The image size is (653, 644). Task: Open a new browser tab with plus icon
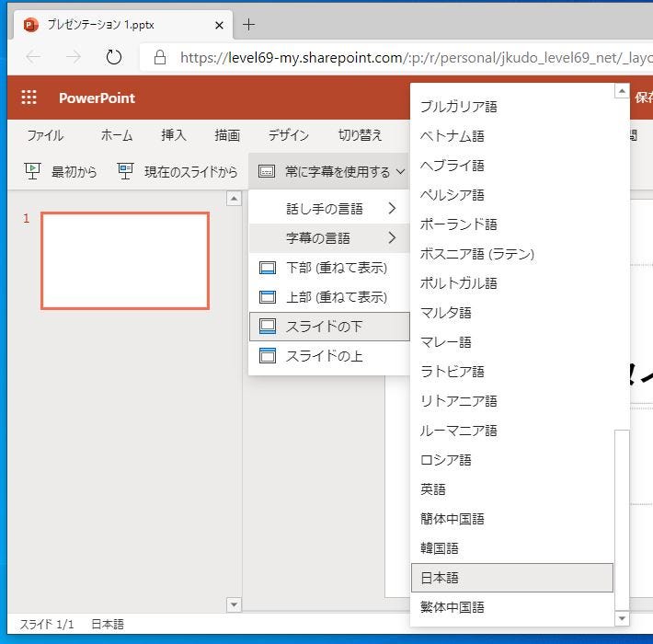coord(248,25)
